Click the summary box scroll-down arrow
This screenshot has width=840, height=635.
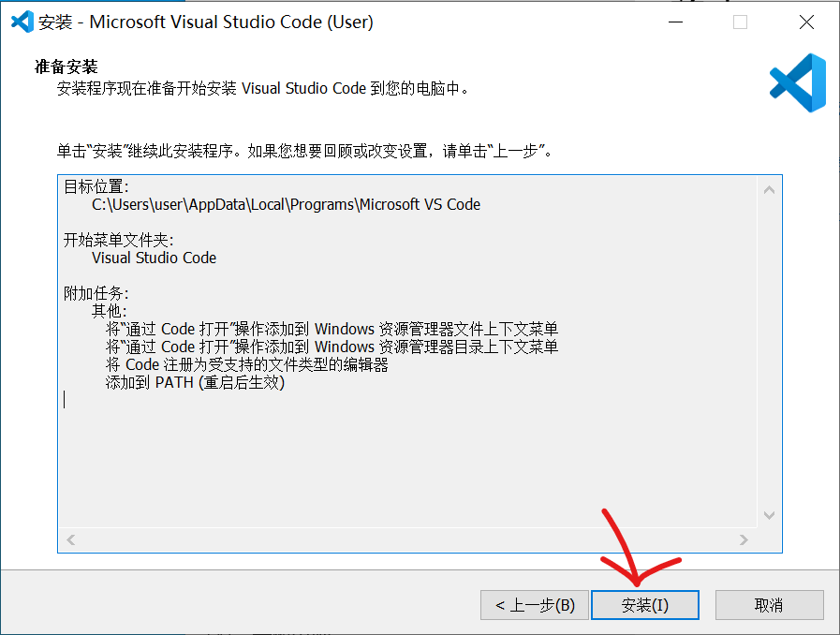(x=769, y=515)
